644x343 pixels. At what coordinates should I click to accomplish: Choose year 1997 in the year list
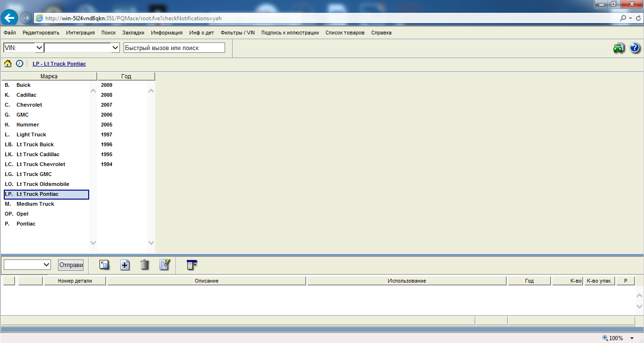pos(107,134)
